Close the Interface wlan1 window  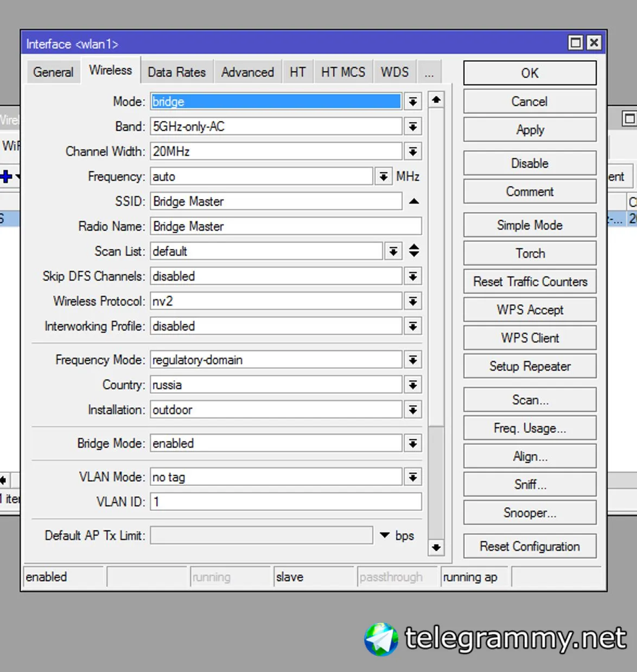(594, 42)
